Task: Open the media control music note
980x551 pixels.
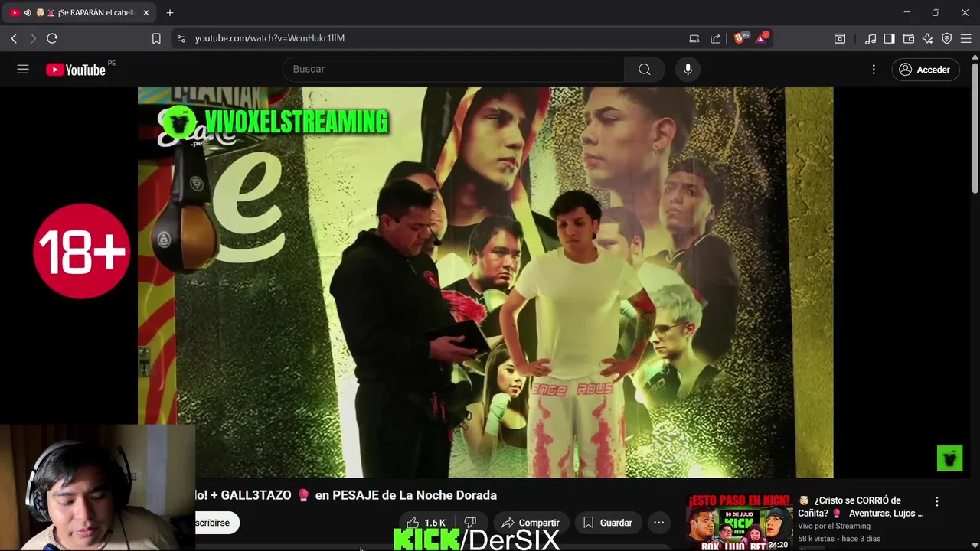Action: [x=871, y=38]
